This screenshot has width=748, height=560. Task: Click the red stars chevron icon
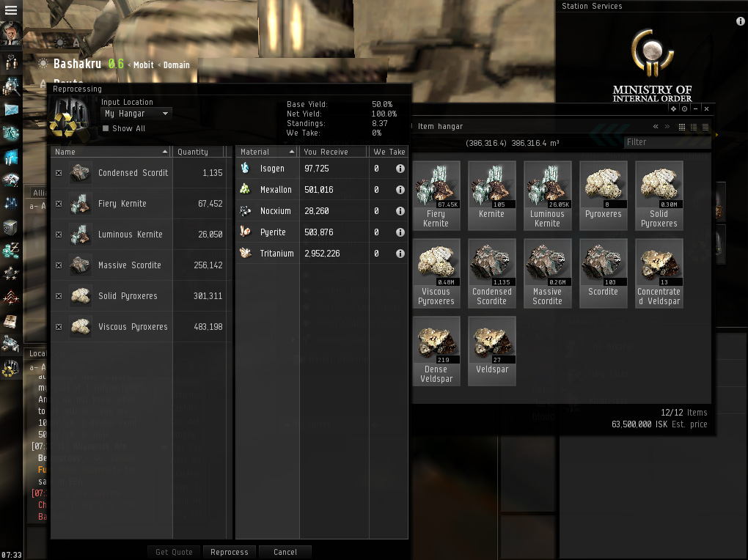click(x=10, y=297)
